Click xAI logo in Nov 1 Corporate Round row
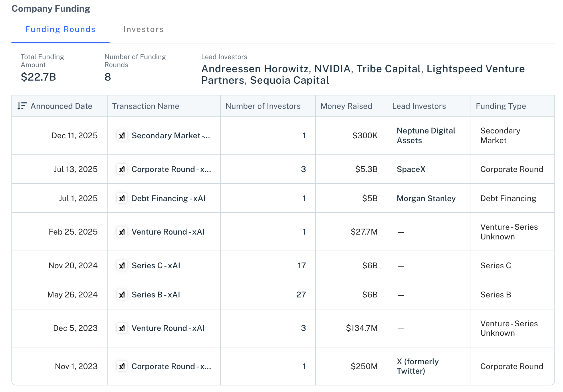 point(122,366)
